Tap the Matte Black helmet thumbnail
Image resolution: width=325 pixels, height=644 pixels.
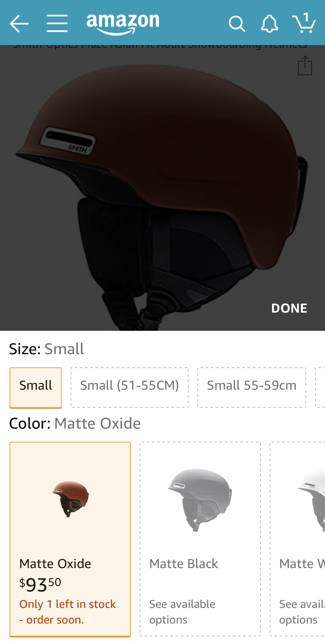(200, 500)
